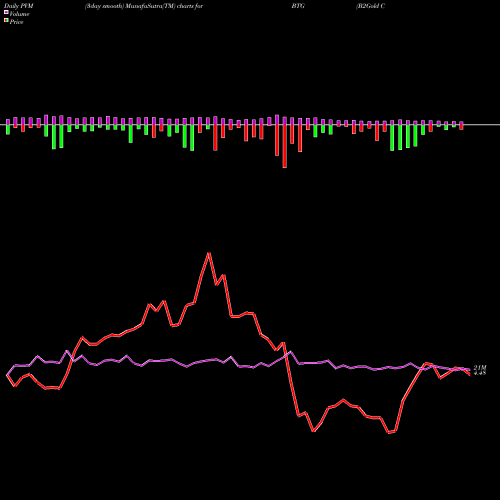Image resolution: width=500 pixels, height=500 pixels.
Task: Click the Price legend color swatch
Action: (6, 21)
